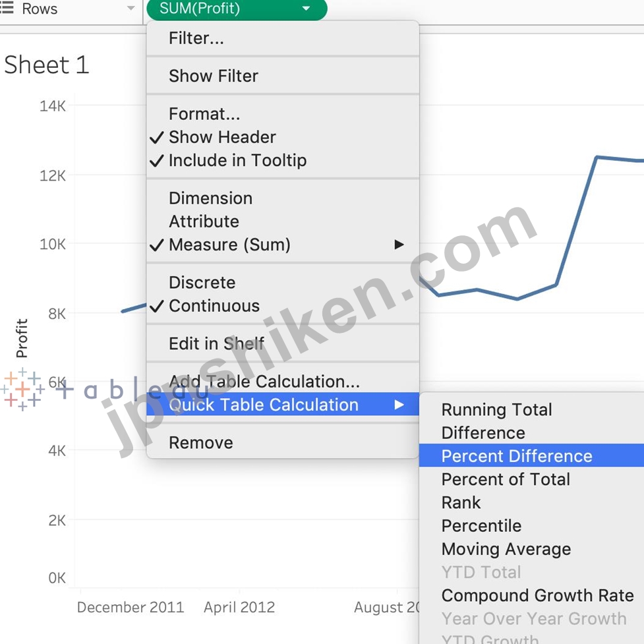Open the Format... option
The image size is (644, 644).
[x=204, y=114]
